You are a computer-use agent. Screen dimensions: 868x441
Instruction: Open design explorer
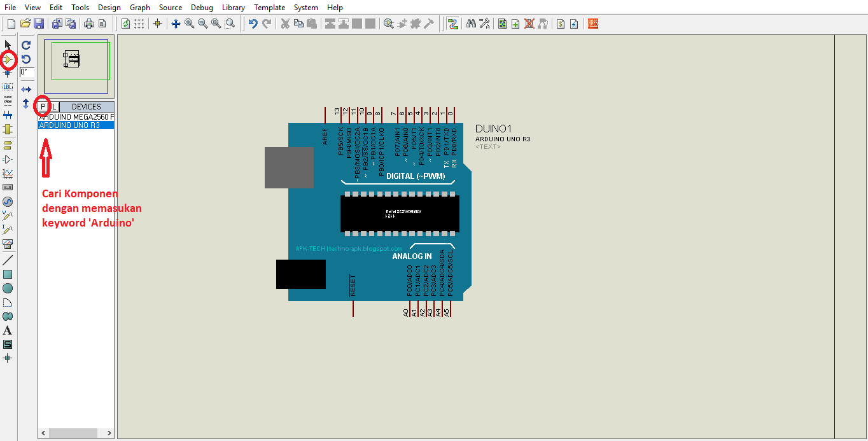pos(502,24)
